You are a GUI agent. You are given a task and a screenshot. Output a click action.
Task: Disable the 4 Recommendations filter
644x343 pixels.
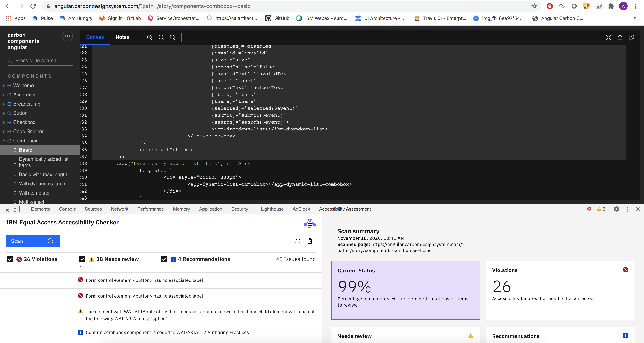click(x=164, y=259)
